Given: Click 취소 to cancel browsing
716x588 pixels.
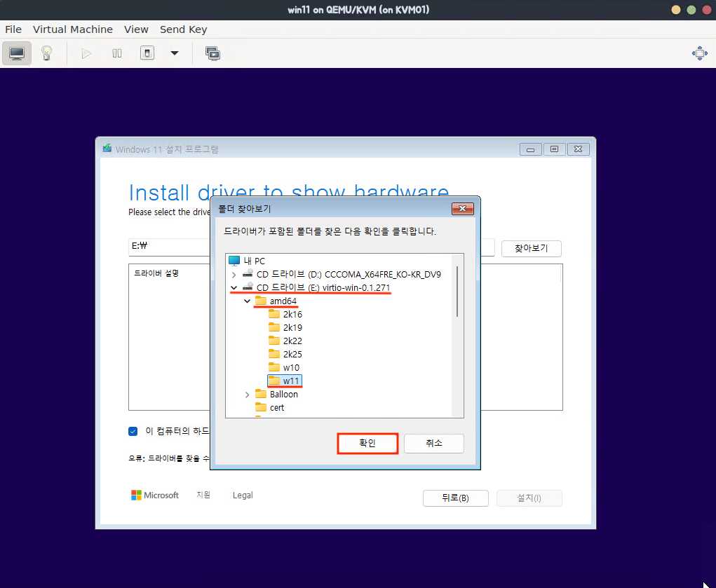Looking at the screenshot, I should click(x=434, y=444).
